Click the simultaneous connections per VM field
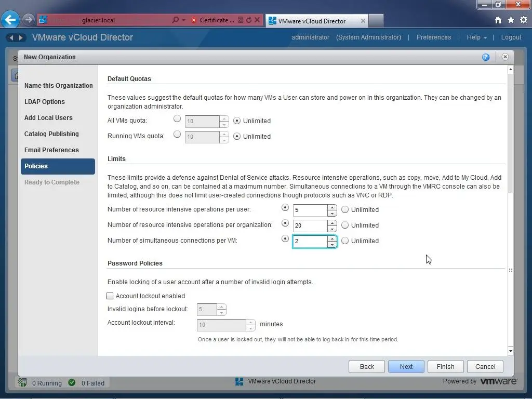The width and height of the screenshot is (532, 399). click(x=310, y=242)
